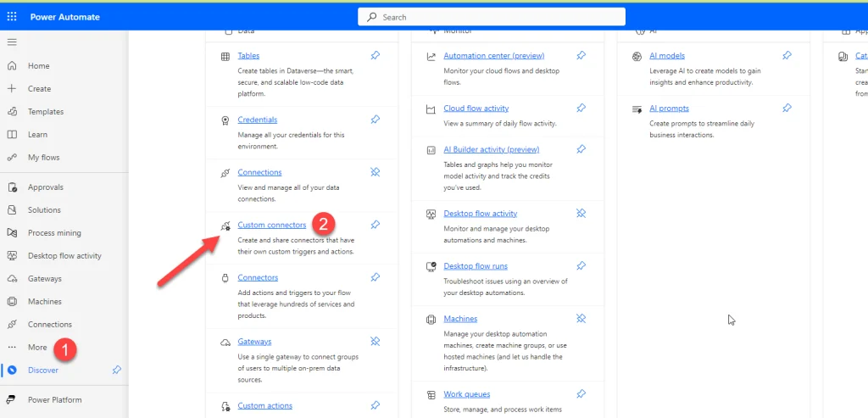Viewport: 868px width, 418px height.
Task: Click the Power Platform icon
Action: [12, 399]
